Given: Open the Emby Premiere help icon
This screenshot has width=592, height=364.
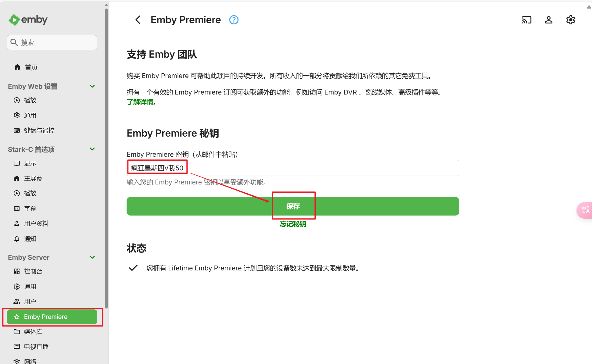Looking at the screenshot, I should pyautogui.click(x=234, y=20).
